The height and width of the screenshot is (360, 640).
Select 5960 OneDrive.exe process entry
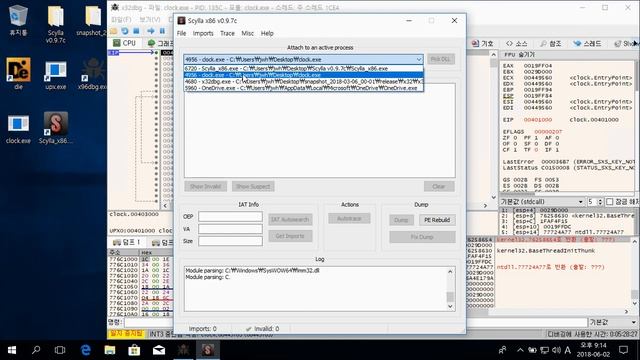(x=303, y=88)
